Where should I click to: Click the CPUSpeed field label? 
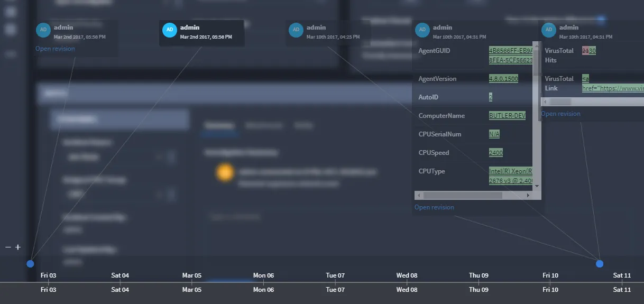coord(434,153)
